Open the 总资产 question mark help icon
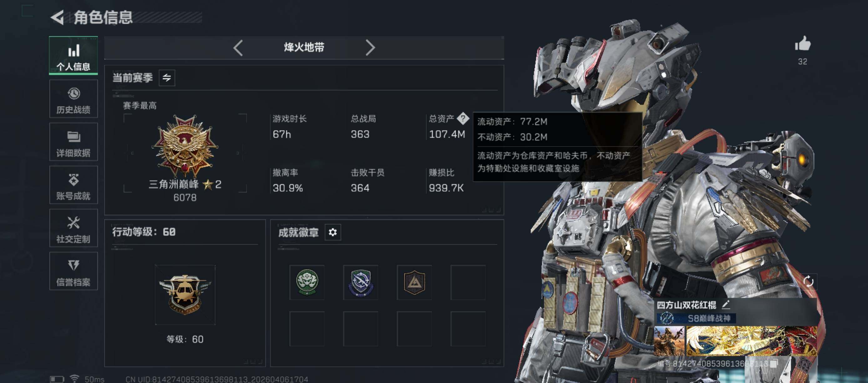This screenshot has width=868, height=383. point(463,118)
